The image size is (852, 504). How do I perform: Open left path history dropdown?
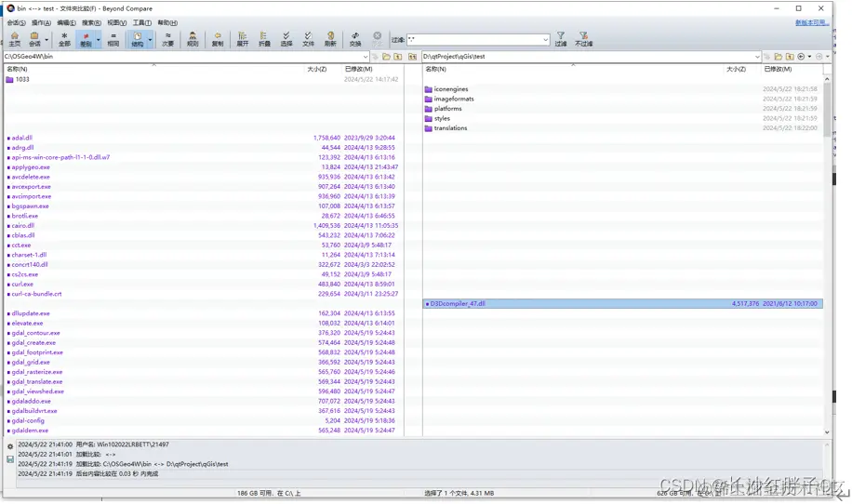tap(366, 57)
